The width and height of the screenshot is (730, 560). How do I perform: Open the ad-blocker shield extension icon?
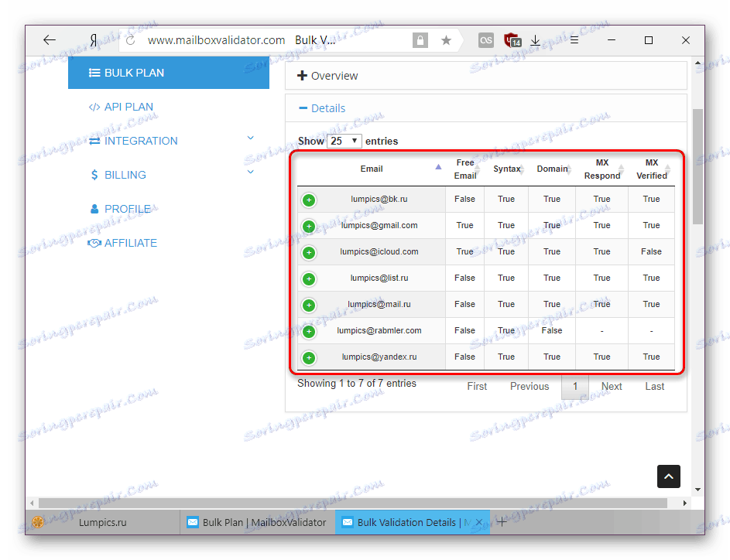click(x=512, y=40)
